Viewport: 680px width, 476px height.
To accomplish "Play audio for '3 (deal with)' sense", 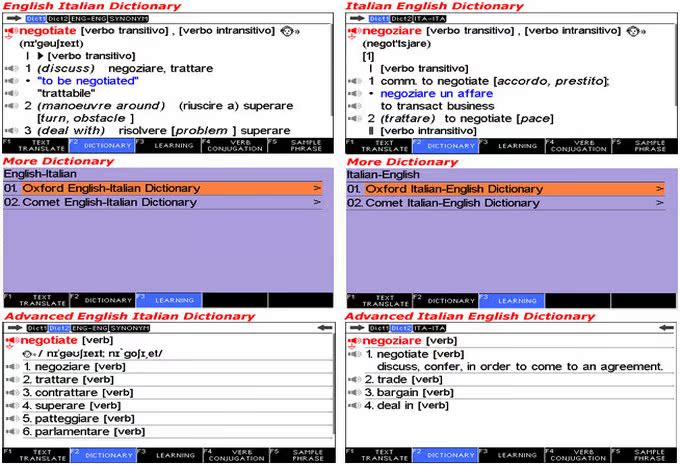I will point(11,130).
